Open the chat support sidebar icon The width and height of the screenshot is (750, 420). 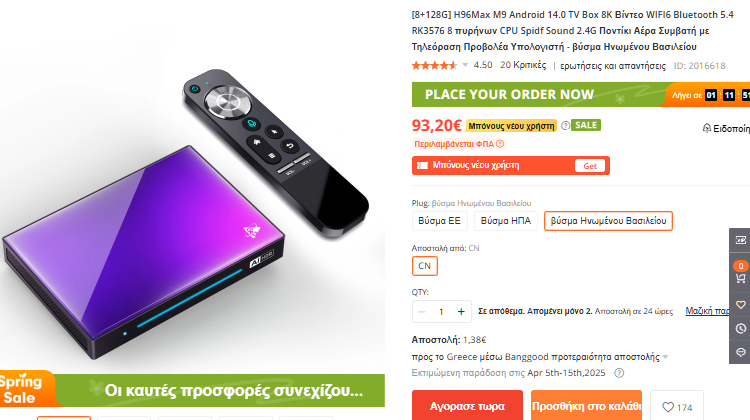(740, 352)
